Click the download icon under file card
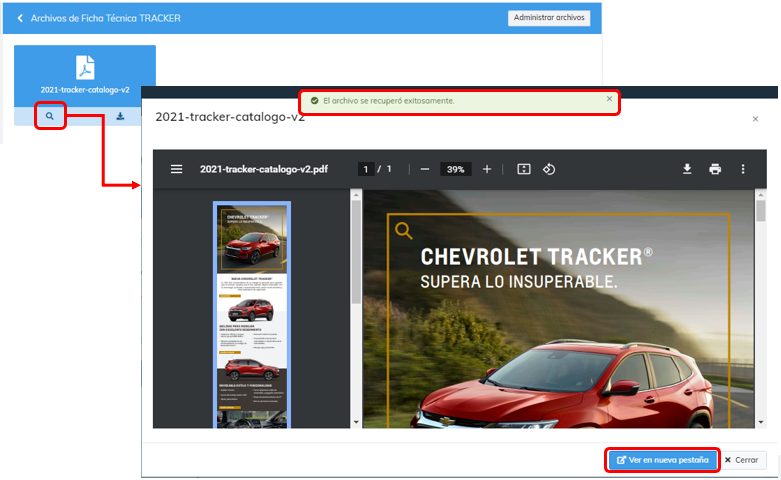The image size is (781, 480). 120,117
